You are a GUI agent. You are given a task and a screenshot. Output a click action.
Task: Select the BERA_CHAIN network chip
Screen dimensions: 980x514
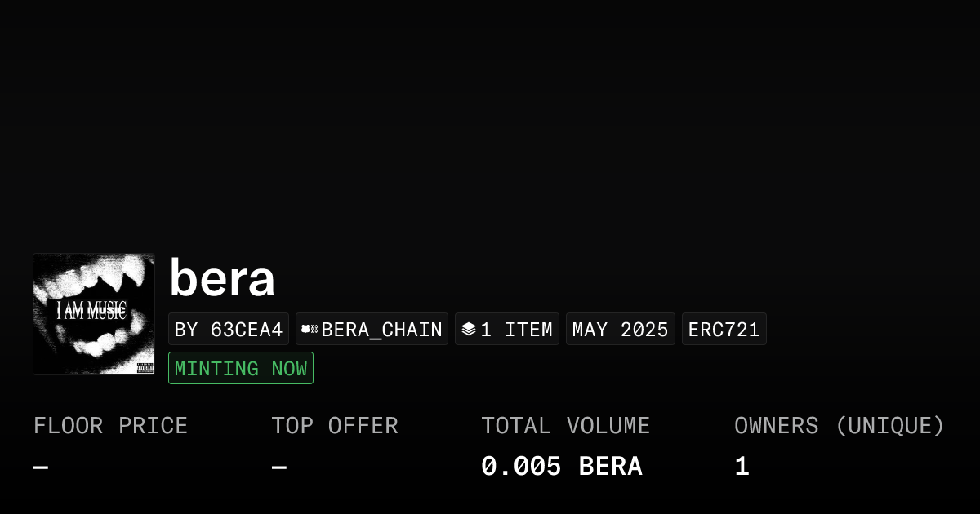tap(372, 329)
